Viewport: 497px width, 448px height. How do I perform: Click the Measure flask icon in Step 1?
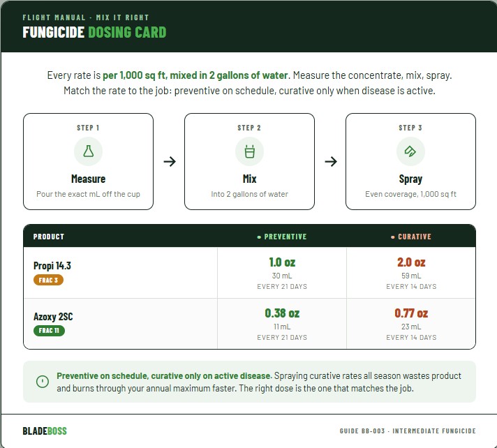pyautogui.click(x=88, y=151)
